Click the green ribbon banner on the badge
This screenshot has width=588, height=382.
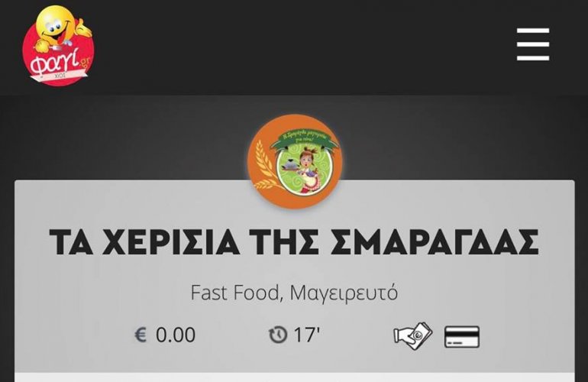click(305, 138)
